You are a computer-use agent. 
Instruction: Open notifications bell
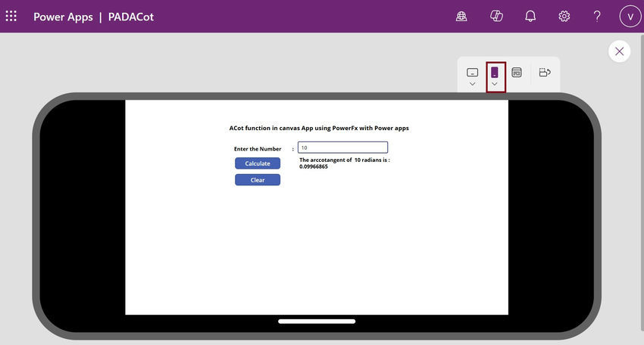[530, 16]
